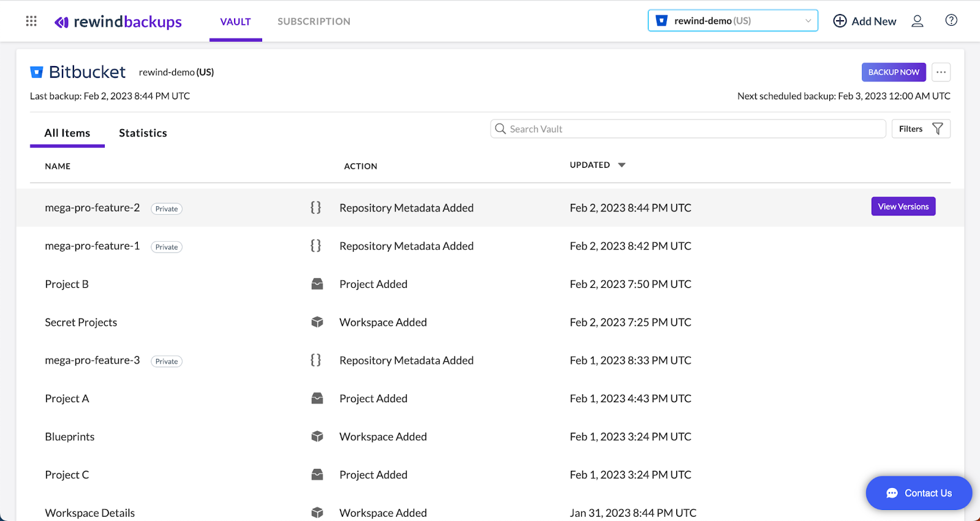This screenshot has height=521, width=980.
Task: Switch to the VAULT tab
Action: [236, 22]
